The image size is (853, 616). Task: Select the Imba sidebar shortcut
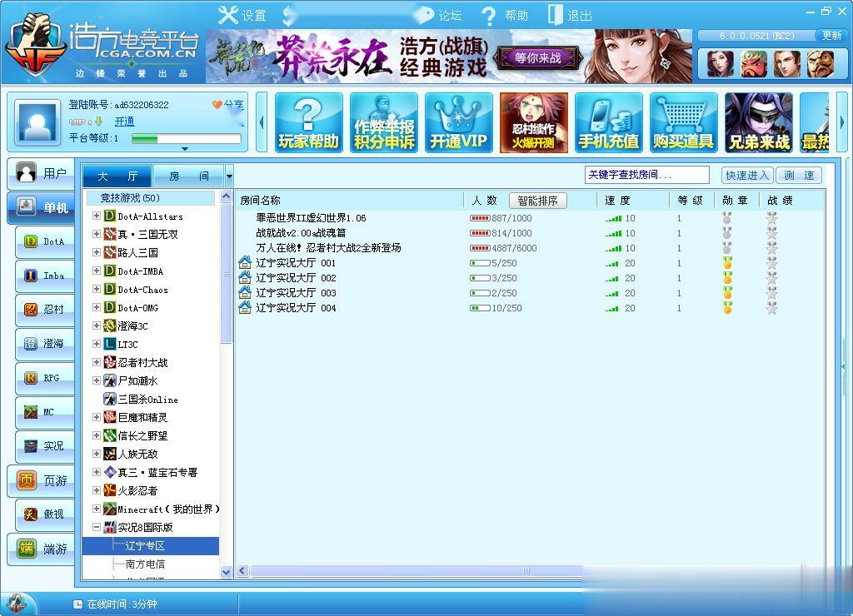coord(45,276)
